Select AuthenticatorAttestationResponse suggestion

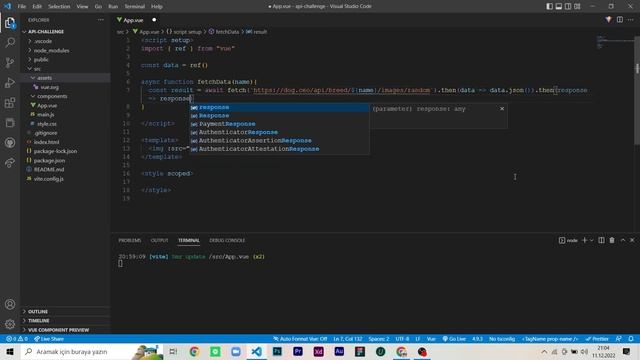point(279,149)
